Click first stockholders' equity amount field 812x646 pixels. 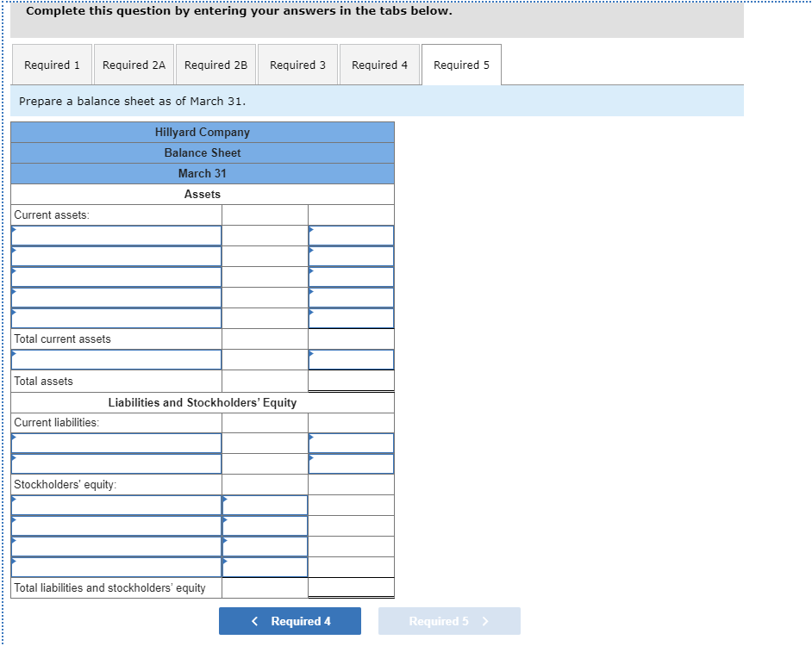[x=265, y=506]
